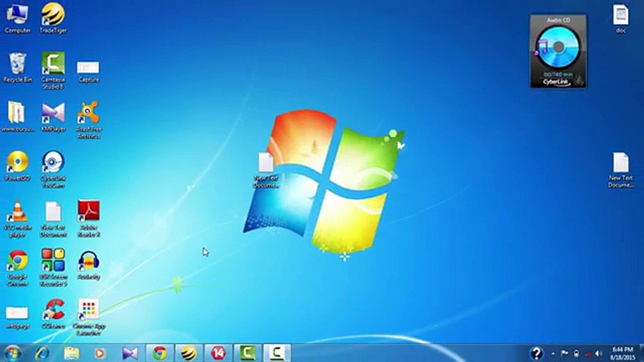Select the Audacity desktop shortcut
This screenshot has width=644, height=362.
point(89,265)
